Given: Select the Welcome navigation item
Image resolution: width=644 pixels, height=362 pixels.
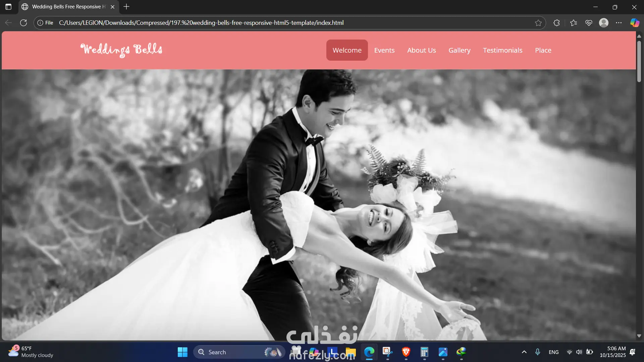Looking at the screenshot, I should coord(347,50).
